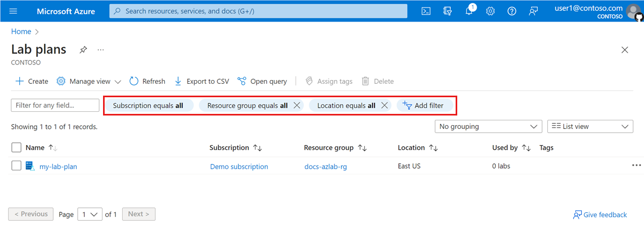Remove the Resource group filter
The height and width of the screenshot is (231, 644).
click(x=297, y=106)
